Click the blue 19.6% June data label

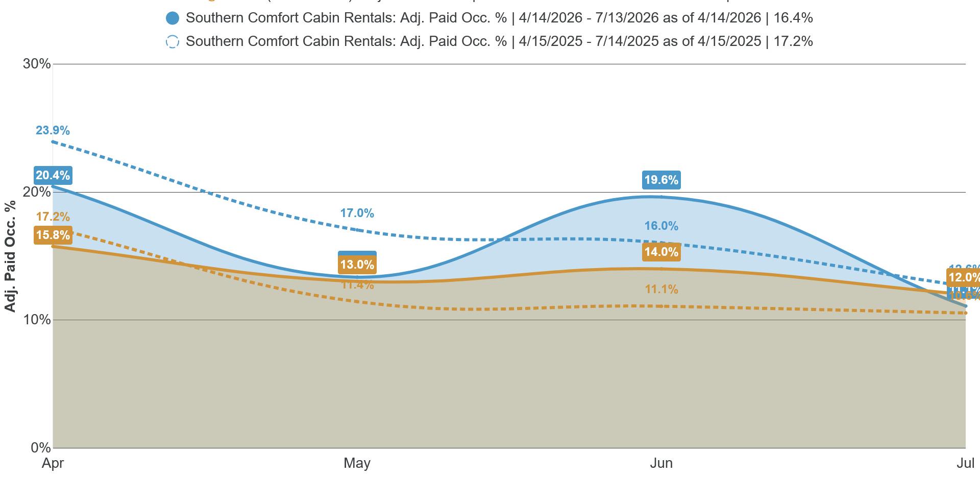point(661,180)
